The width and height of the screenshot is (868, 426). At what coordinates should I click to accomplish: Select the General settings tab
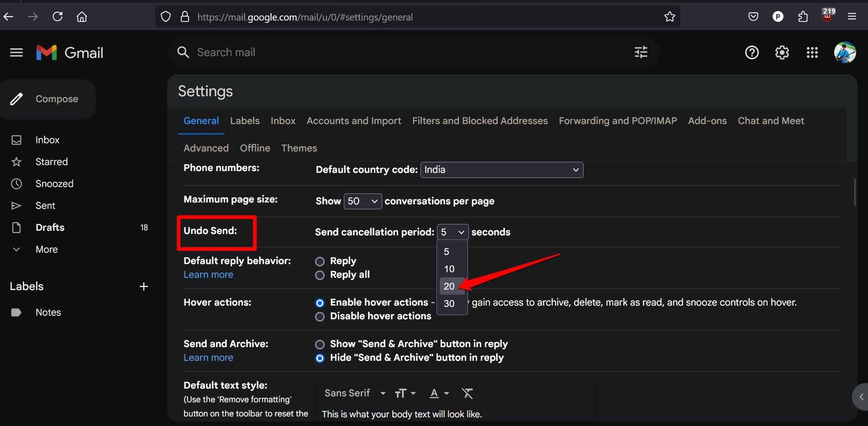(201, 121)
